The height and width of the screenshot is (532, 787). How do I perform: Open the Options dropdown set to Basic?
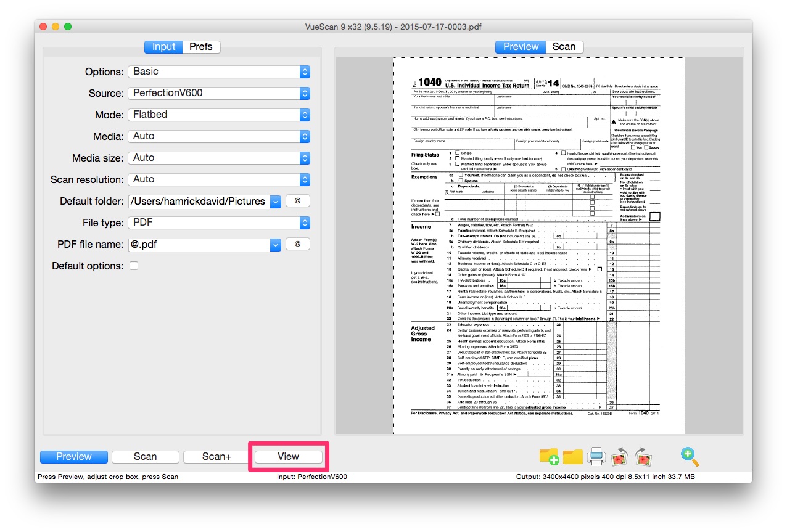(219, 72)
